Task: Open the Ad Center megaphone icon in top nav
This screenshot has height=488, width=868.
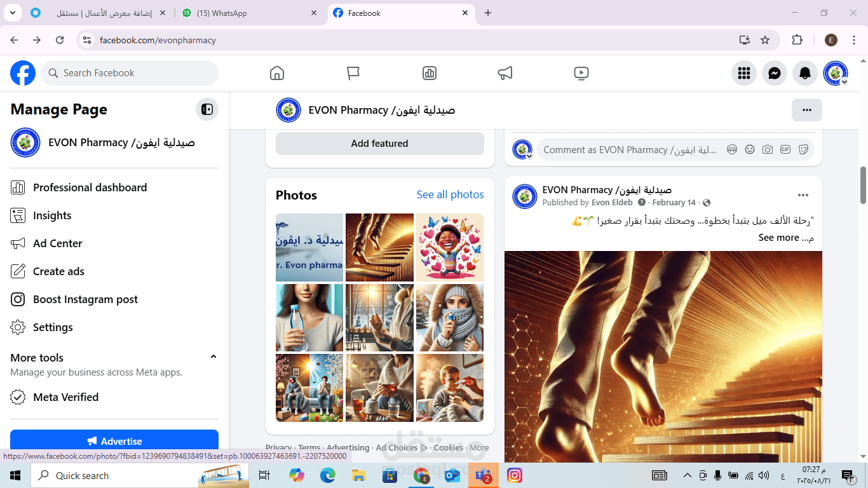Action: pos(505,73)
